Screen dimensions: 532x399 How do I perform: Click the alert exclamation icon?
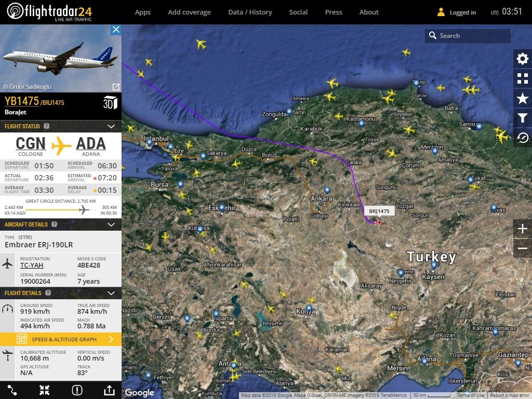[77, 390]
